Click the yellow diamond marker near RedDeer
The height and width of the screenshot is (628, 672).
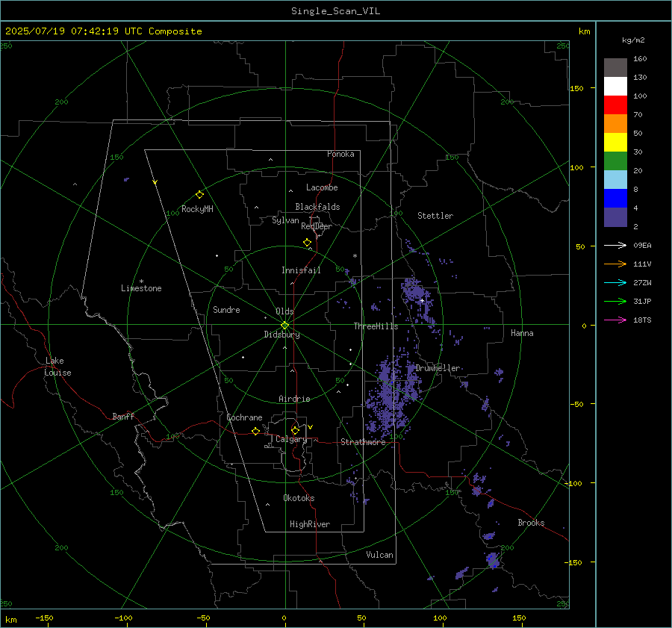pyautogui.click(x=308, y=243)
